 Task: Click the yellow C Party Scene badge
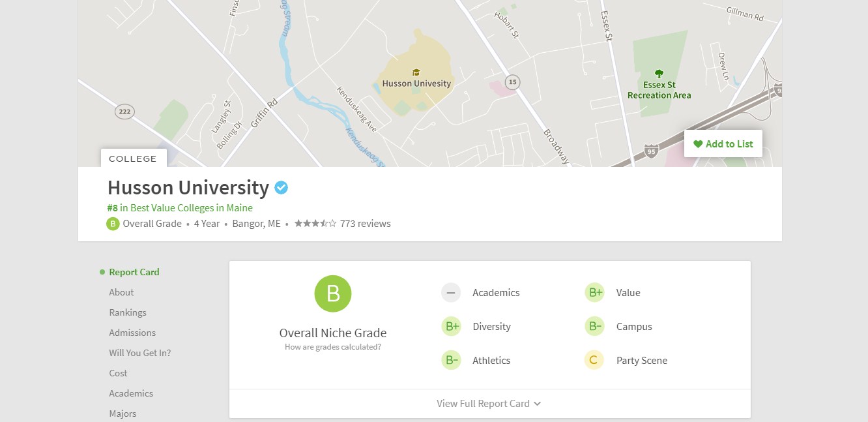(594, 361)
